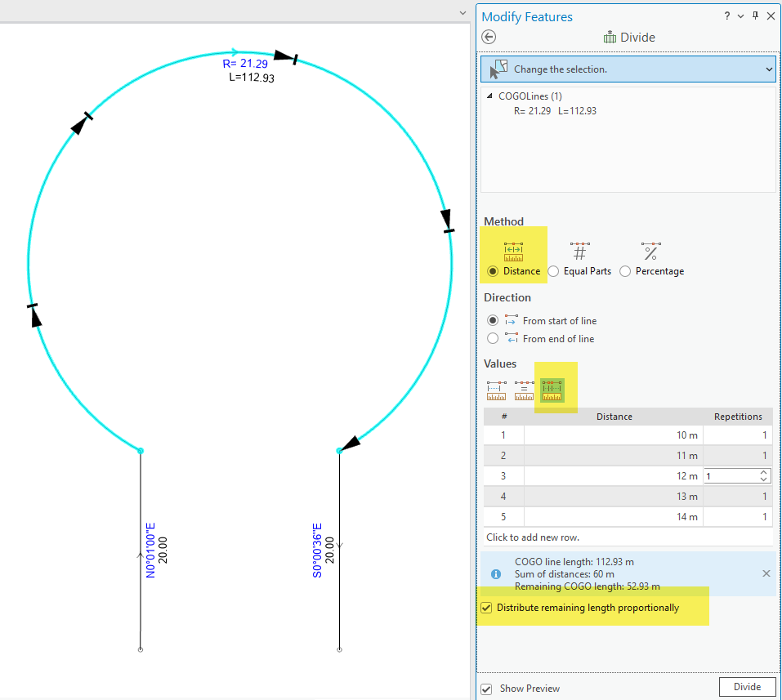782x700 pixels.
Task: Click the second Values equal-sign icon
Action: 524,390
